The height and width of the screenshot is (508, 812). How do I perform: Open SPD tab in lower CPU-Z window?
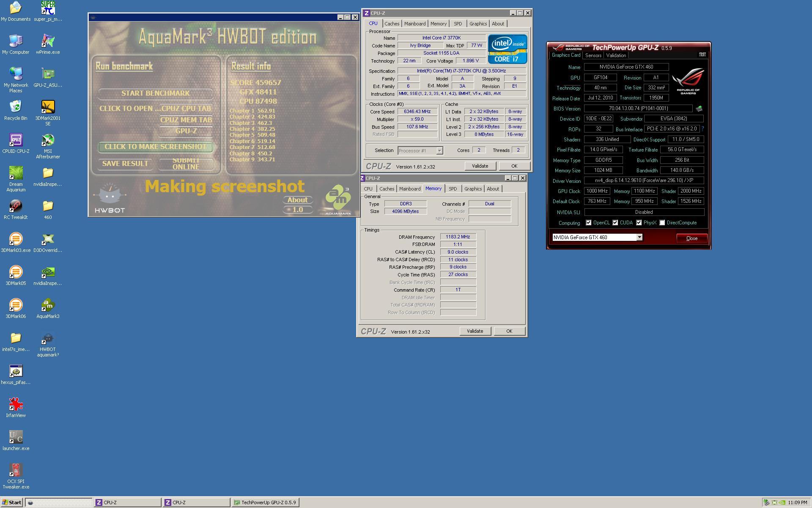coord(453,189)
